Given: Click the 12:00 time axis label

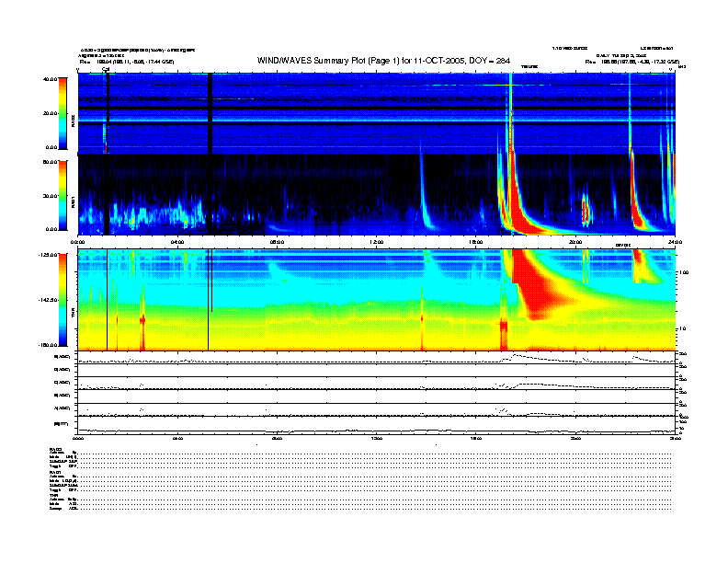Looking at the screenshot, I should tap(376, 242).
